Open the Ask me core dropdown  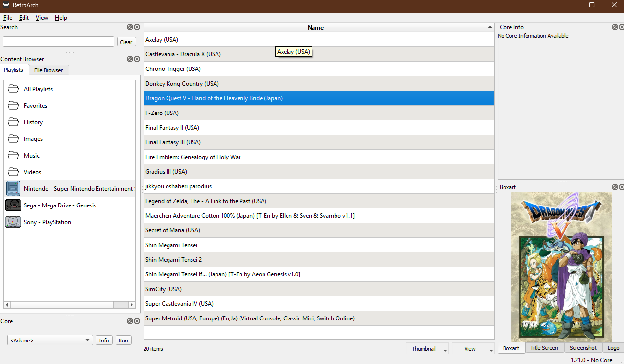[x=49, y=341]
